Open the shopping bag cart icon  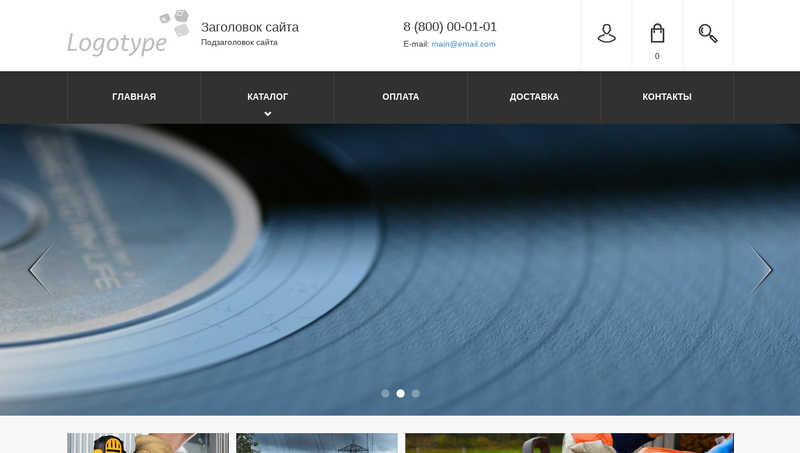pyautogui.click(x=657, y=33)
